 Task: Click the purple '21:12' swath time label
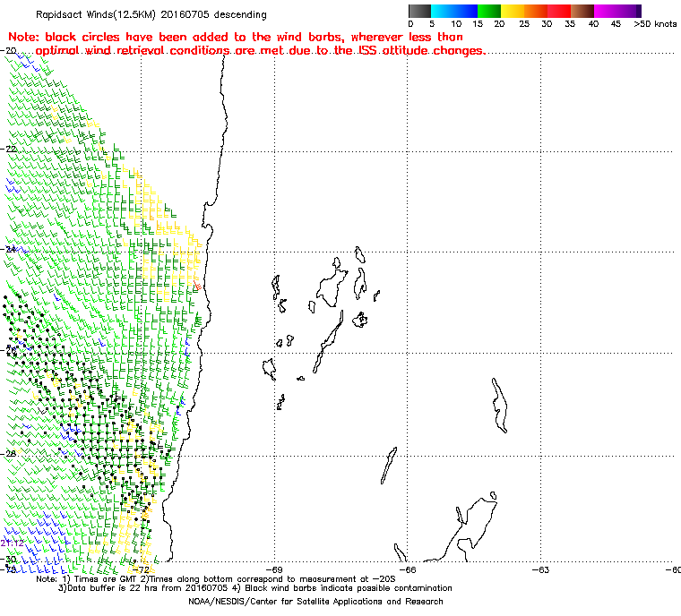pyautogui.click(x=13, y=543)
